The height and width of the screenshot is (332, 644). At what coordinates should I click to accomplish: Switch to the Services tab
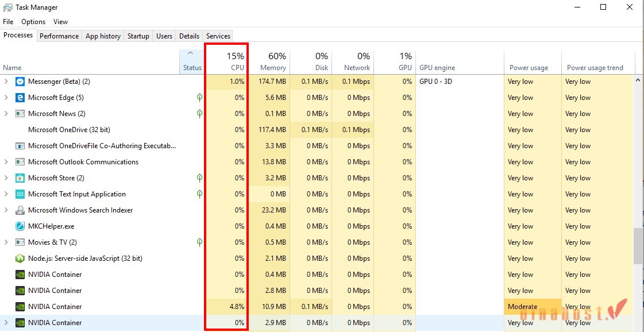pyautogui.click(x=218, y=36)
